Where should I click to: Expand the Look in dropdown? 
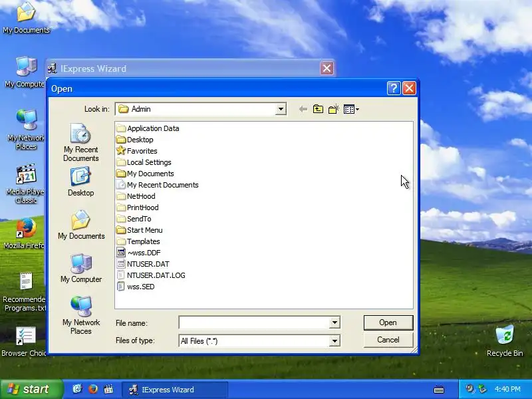pos(281,109)
